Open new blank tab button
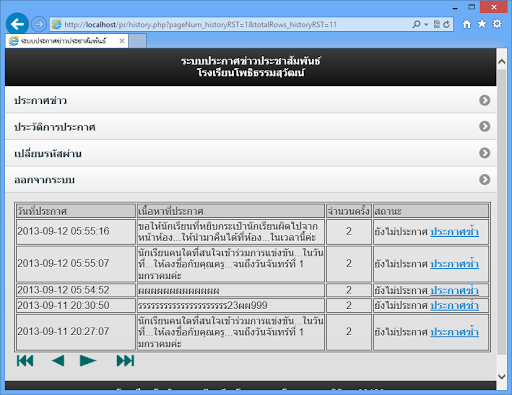 pyautogui.click(x=137, y=41)
